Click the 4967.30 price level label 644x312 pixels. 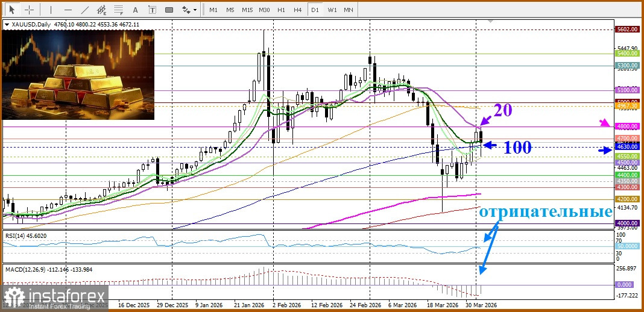point(628,106)
